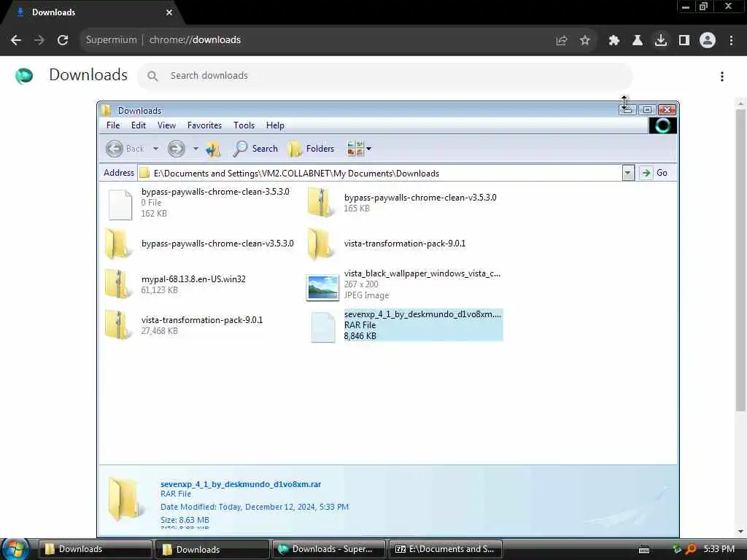Click the Search downloads field
Screen dimensions: 747x560
[385, 76]
